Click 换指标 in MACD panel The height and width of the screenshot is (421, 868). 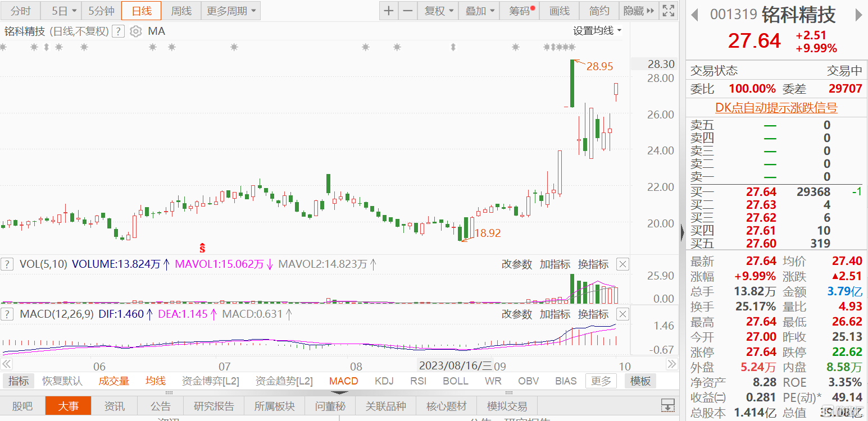pyautogui.click(x=593, y=314)
